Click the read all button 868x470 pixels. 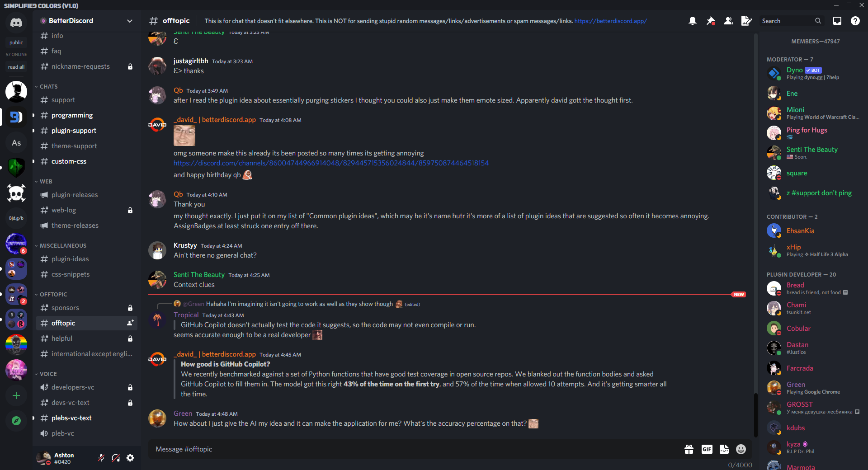(x=16, y=66)
